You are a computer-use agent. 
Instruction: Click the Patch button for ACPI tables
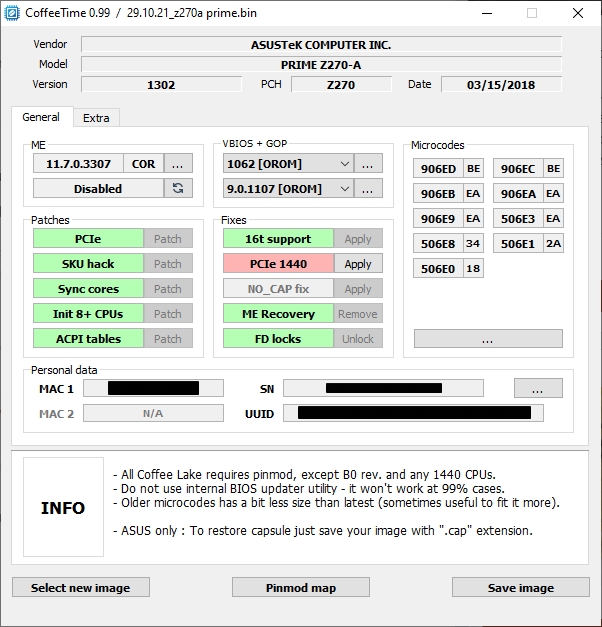point(168,339)
